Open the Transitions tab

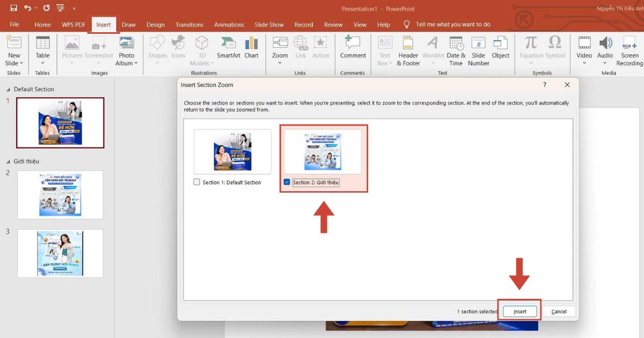tap(189, 25)
